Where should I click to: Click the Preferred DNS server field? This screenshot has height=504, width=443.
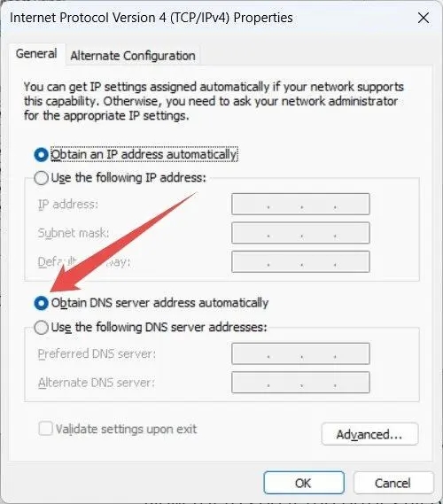300,353
